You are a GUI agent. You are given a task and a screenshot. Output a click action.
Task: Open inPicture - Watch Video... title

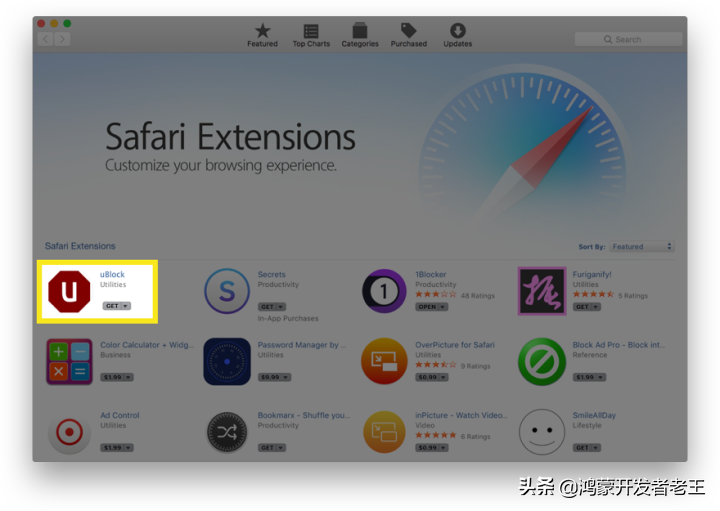click(461, 415)
